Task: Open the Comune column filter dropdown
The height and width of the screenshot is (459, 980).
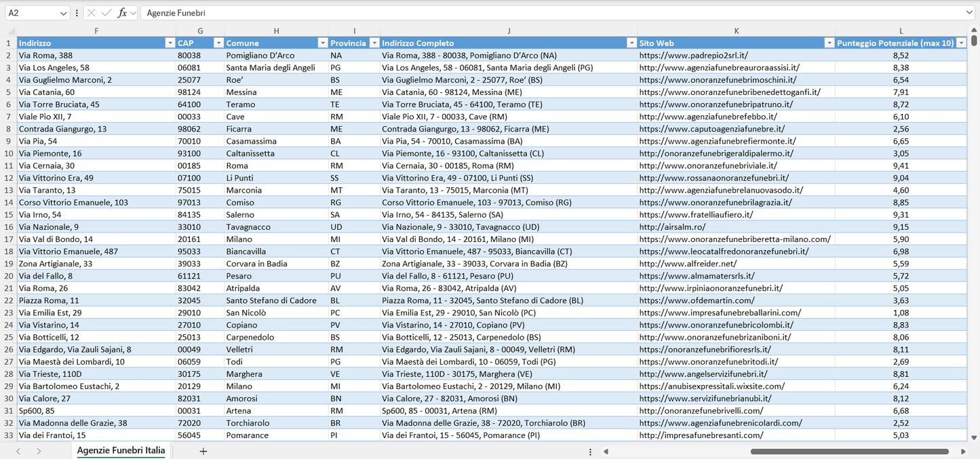Action: tap(322, 43)
